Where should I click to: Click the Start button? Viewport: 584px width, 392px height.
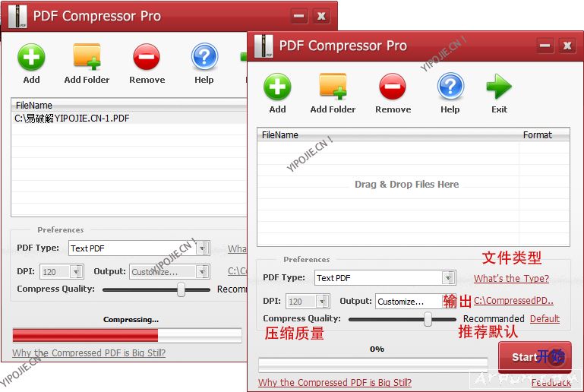click(535, 357)
